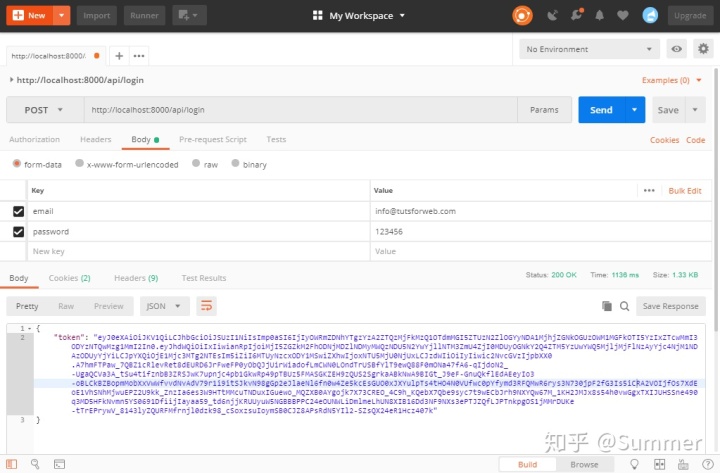Open the notifications bell
720x473 pixels.
(x=599, y=16)
